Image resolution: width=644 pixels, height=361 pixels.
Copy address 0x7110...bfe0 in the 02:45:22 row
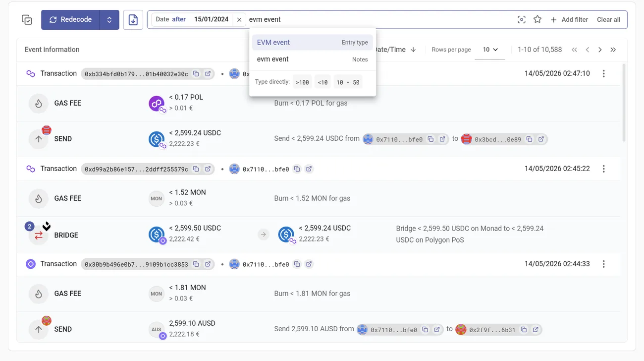point(297,169)
